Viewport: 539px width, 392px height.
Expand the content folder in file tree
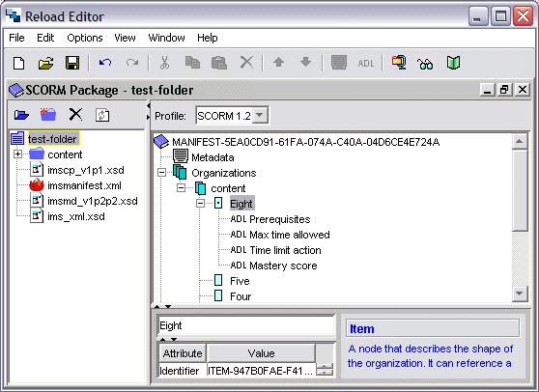coord(18,154)
